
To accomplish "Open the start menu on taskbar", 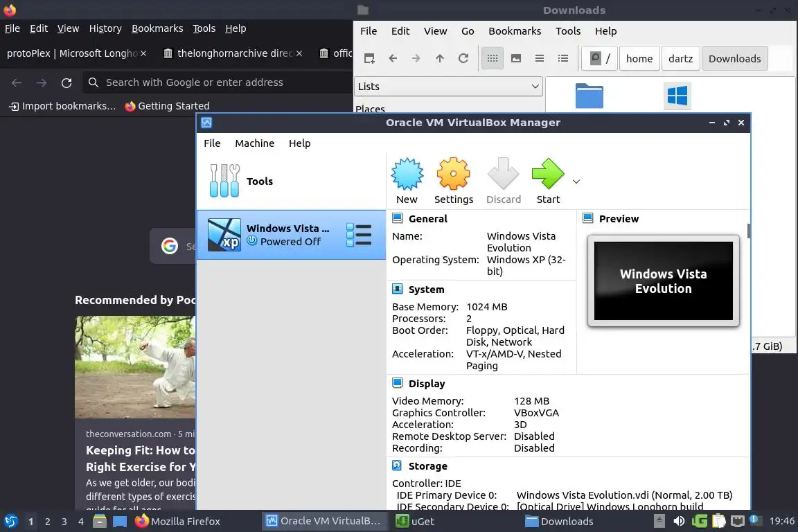I will tap(10, 522).
